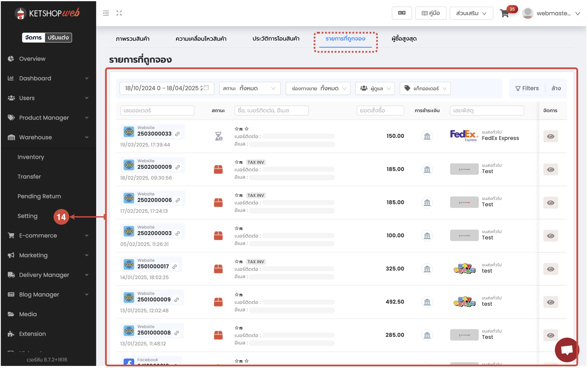Viewport: 588px width, 368px height.
Task: Click bank payment icon for order 2502000009
Action: [427, 169]
